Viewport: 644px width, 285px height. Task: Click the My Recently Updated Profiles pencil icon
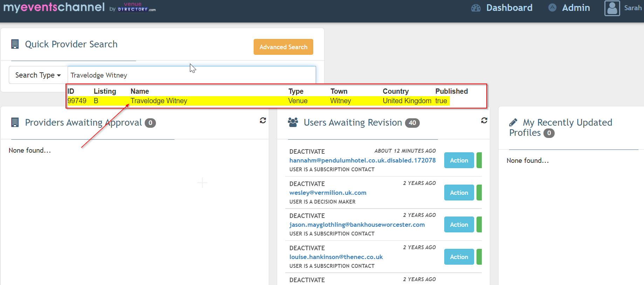click(x=513, y=122)
